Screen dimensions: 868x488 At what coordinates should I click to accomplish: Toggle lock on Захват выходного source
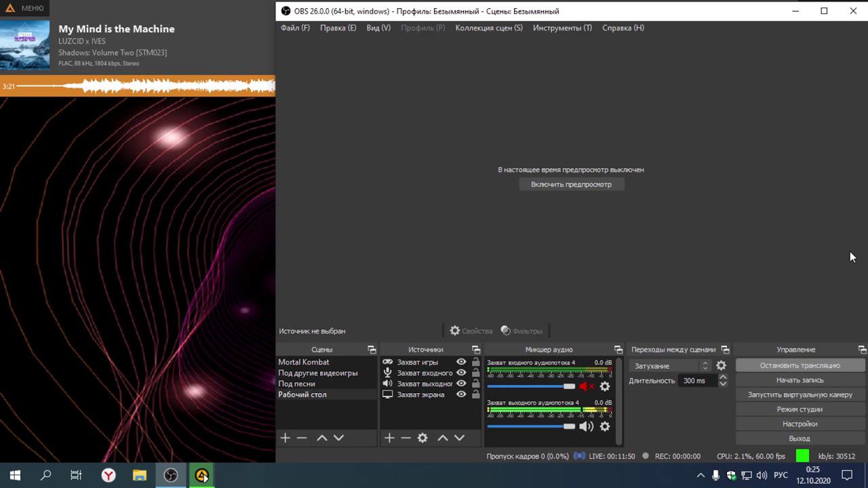pos(475,384)
